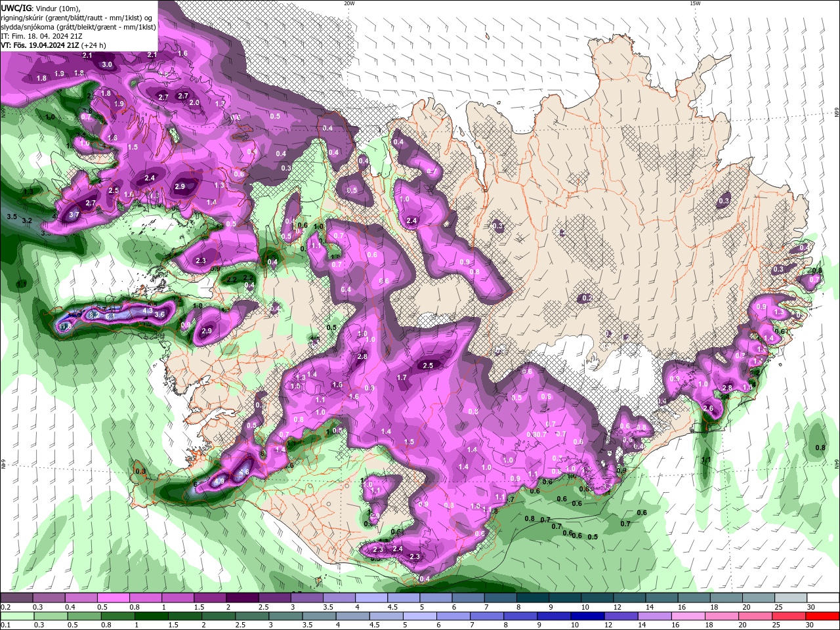
Task: Click the medium green 0.5 swatch in lower legend
Action: coord(84,616)
